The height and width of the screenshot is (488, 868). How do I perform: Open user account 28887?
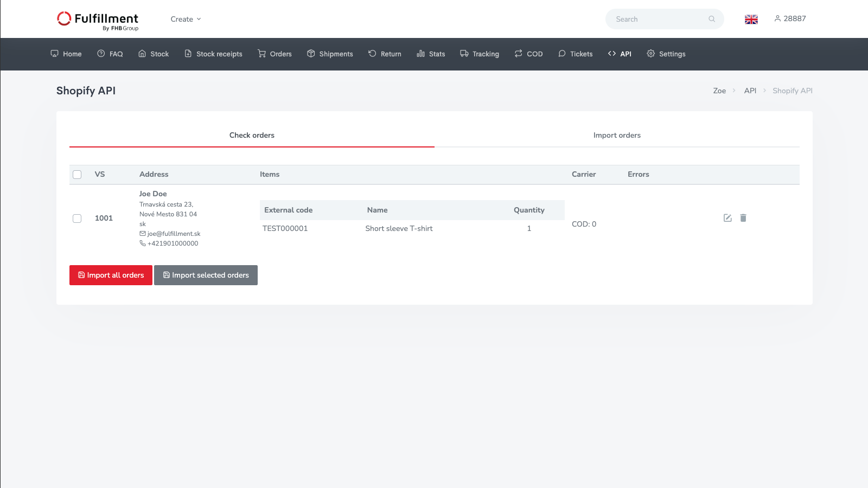pos(790,19)
